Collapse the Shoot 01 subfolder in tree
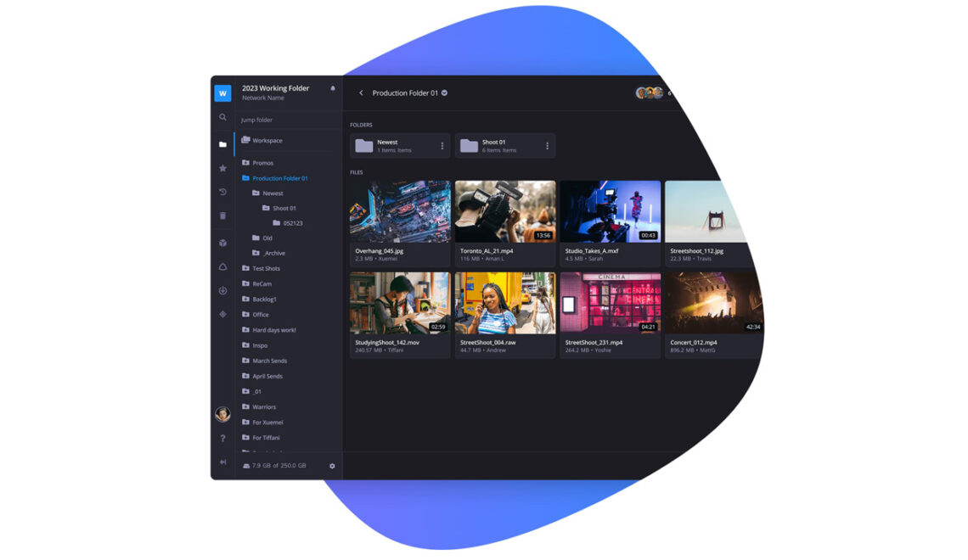The image size is (968, 560). click(266, 208)
